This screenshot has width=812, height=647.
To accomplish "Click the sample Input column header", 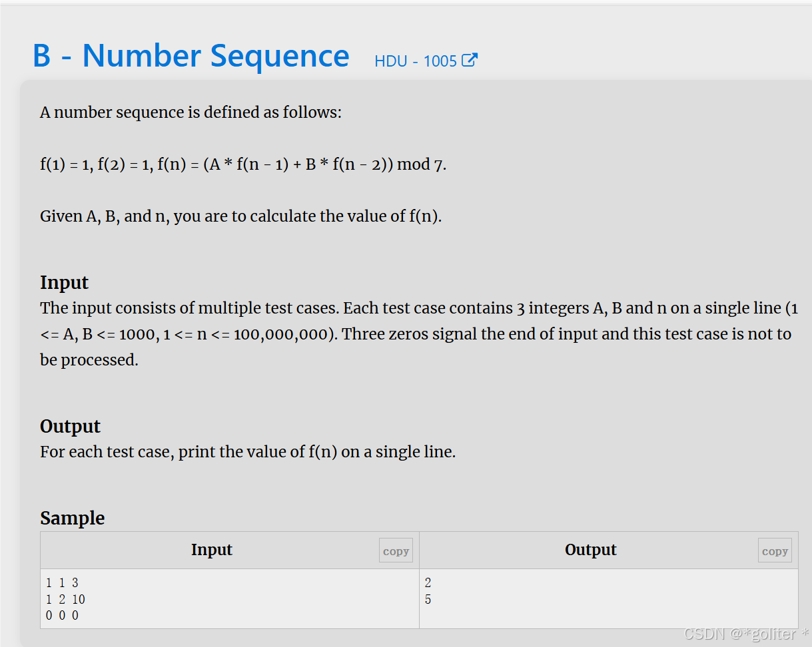I will click(212, 550).
